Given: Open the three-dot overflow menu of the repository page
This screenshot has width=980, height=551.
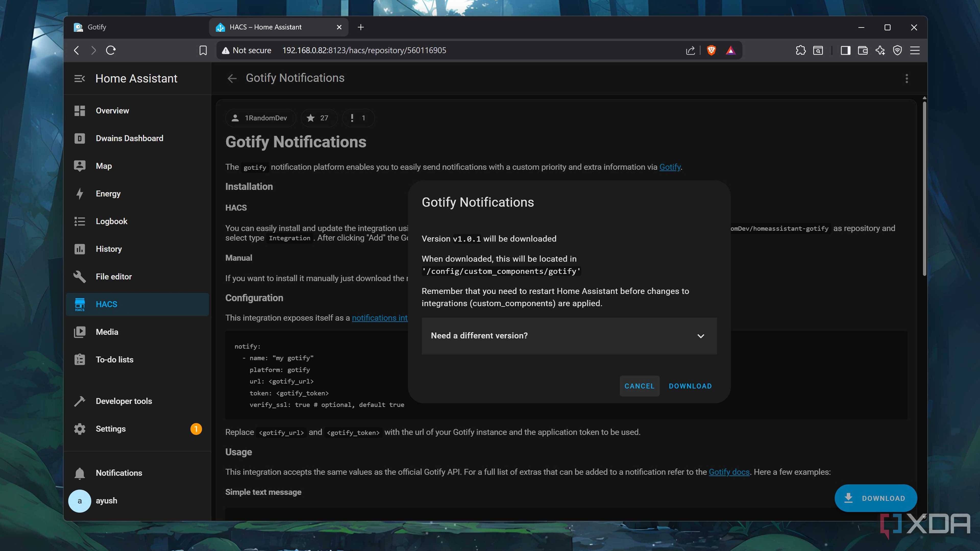Looking at the screenshot, I should click(906, 78).
